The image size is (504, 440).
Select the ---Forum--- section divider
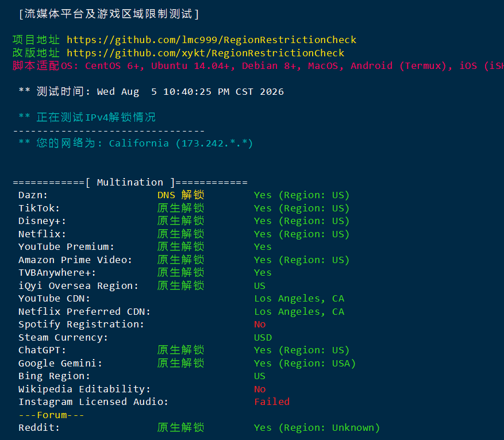tap(51, 415)
